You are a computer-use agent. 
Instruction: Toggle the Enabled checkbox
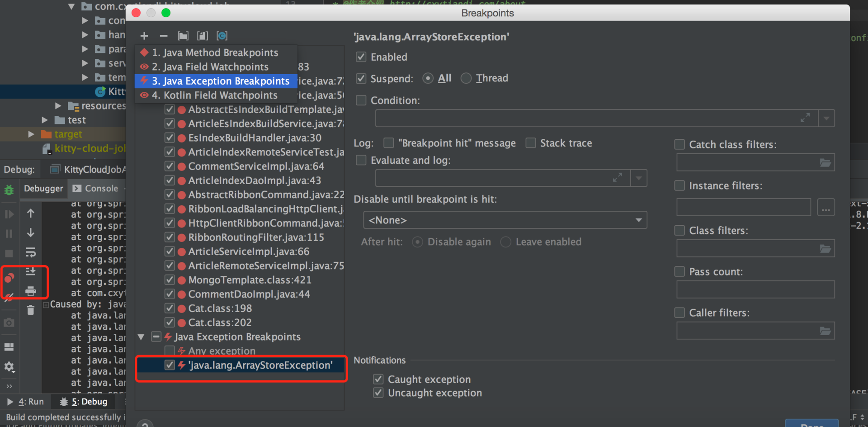(361, 57)
